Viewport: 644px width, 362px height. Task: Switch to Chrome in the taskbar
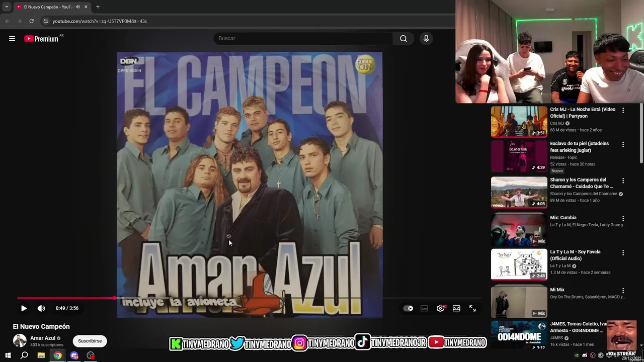click(x=58, y=355)
